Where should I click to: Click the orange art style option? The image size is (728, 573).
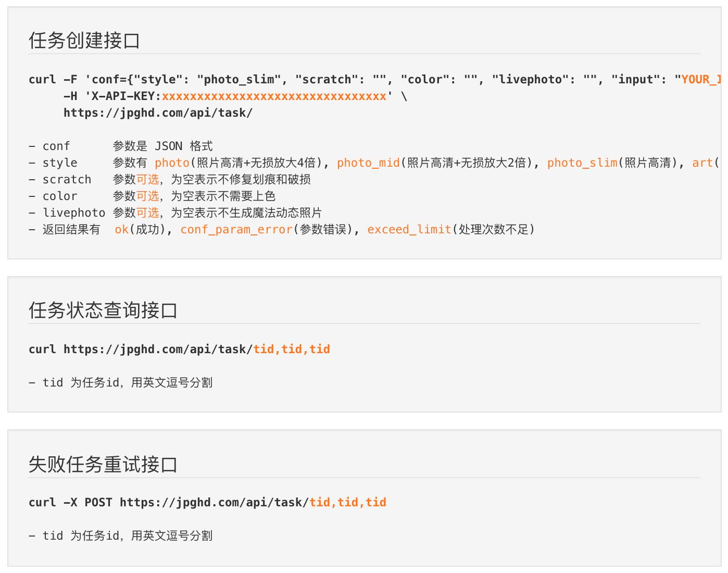click(702, 163)
